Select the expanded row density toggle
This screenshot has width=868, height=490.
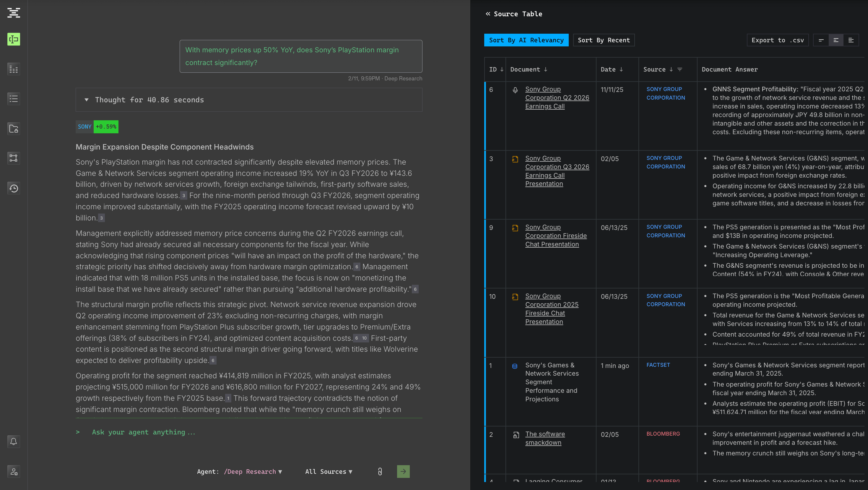(x=851, y=40)
